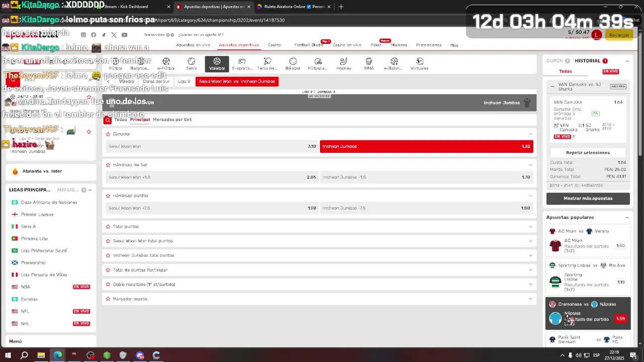
Task: Click Mostrar más apuestas button
Action: (x=588, y=199)
